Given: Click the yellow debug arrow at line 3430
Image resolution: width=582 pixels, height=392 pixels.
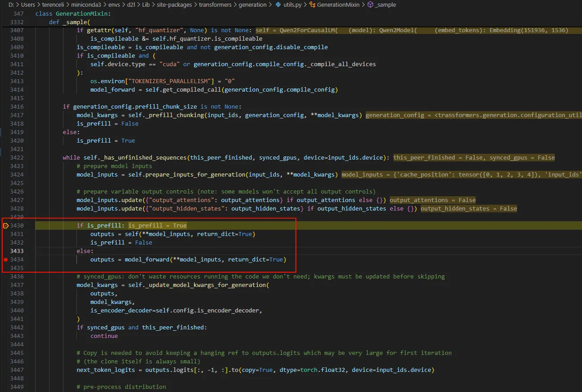Looking at the screenshot, I should 5,226.
